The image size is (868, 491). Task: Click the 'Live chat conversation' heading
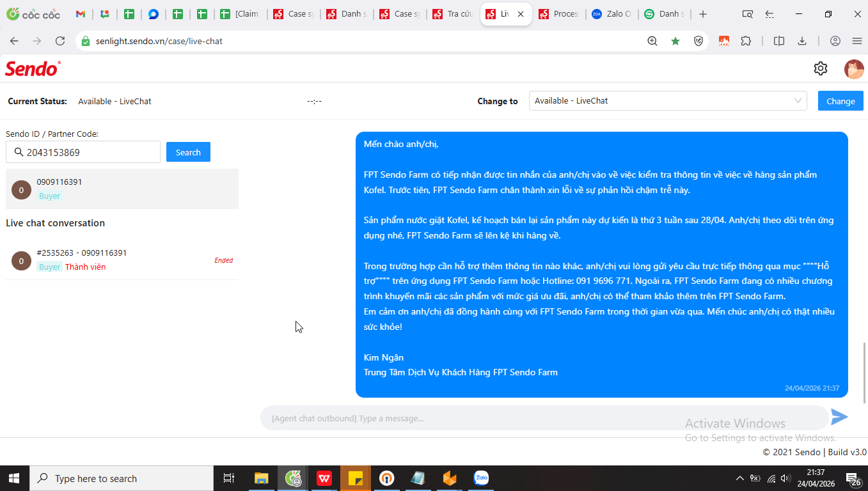[55, 223]
